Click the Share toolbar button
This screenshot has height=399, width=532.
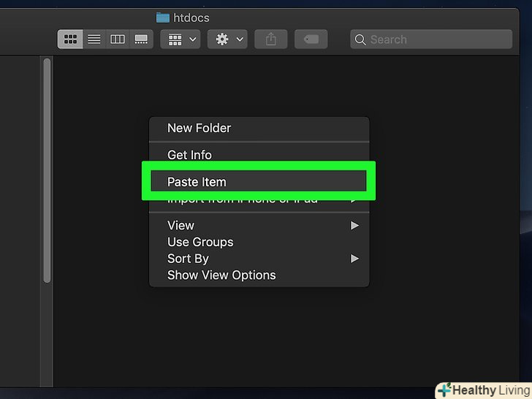[270, 39]
